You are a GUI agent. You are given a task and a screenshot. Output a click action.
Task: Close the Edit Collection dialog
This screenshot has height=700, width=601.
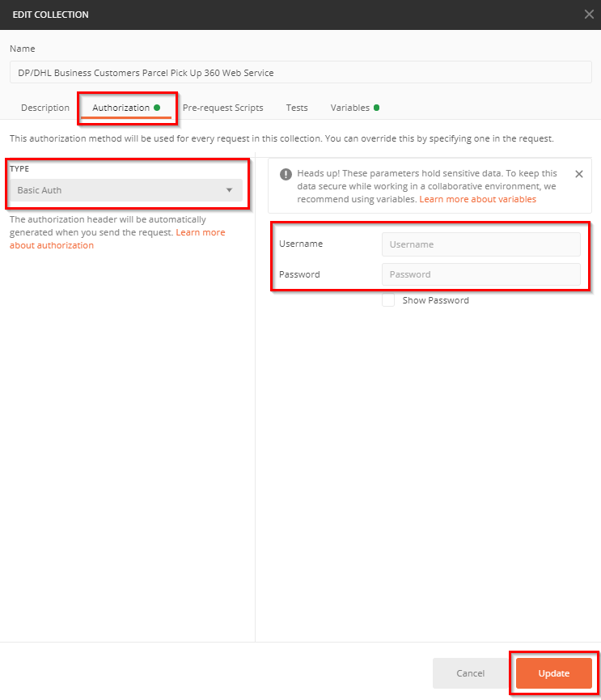click(588, 14)
